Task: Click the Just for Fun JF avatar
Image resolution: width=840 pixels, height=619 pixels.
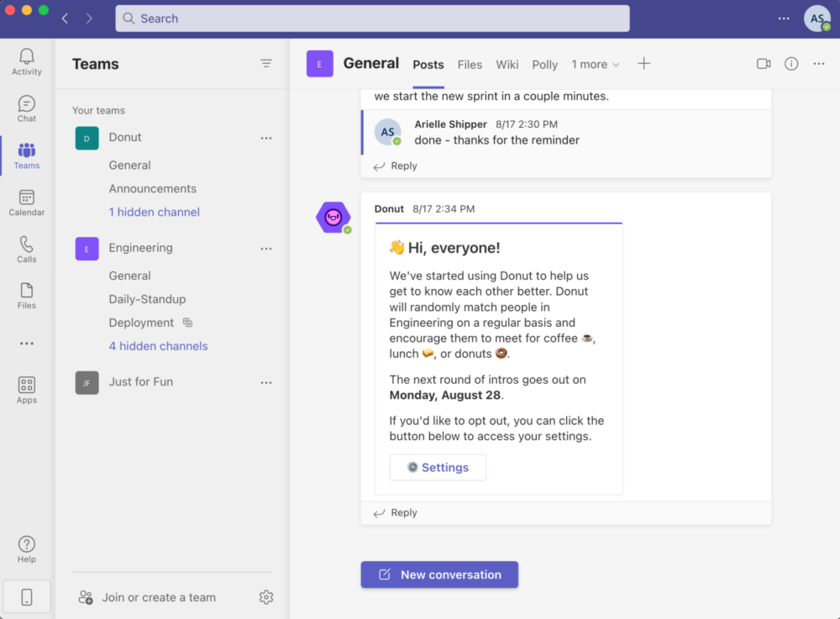Action: [87, 382]
